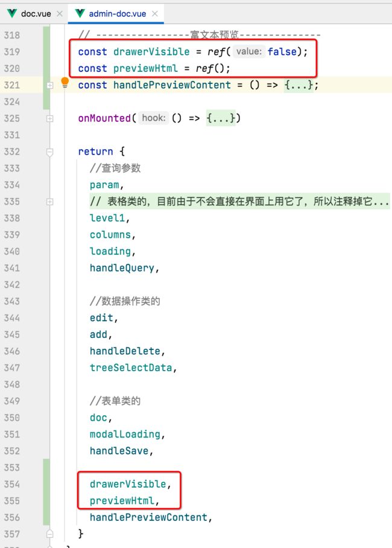The width and height of the screenshot is (392, 548).
Task: Click 'handleQuery,' in the return block
Action: 124,268
